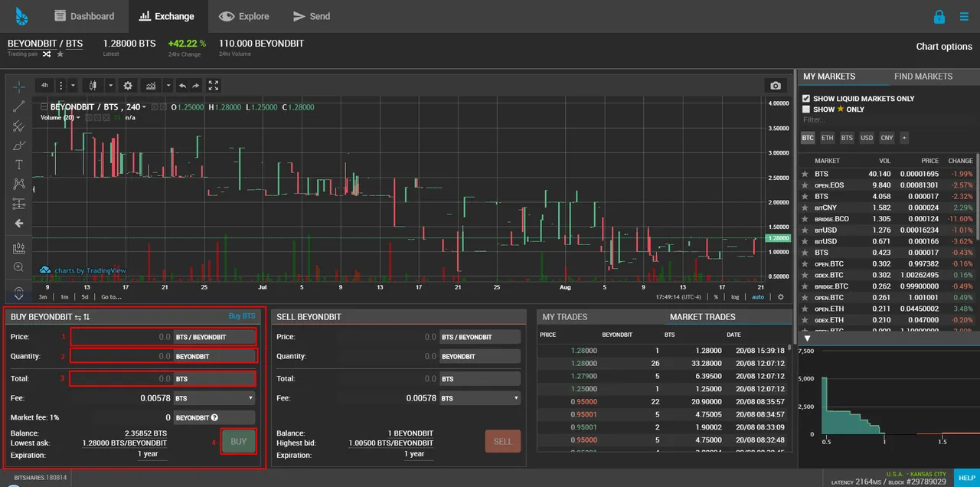Click the HELP button
980x487 pixels.
point(966,478)
